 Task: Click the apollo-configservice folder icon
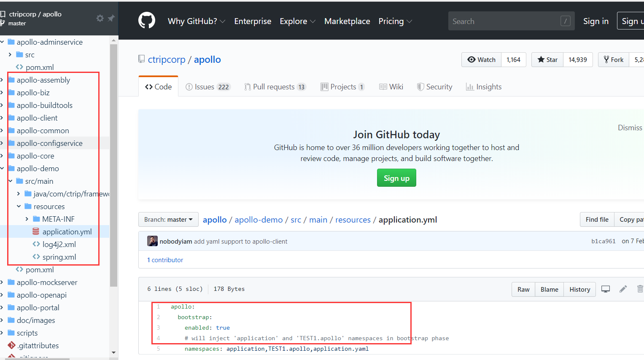11,143
